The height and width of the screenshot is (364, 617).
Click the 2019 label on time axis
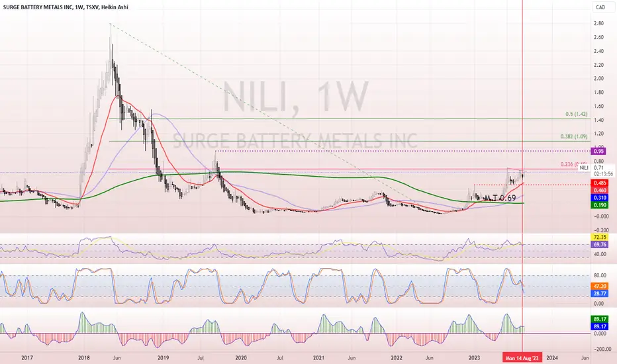(163, 357)
